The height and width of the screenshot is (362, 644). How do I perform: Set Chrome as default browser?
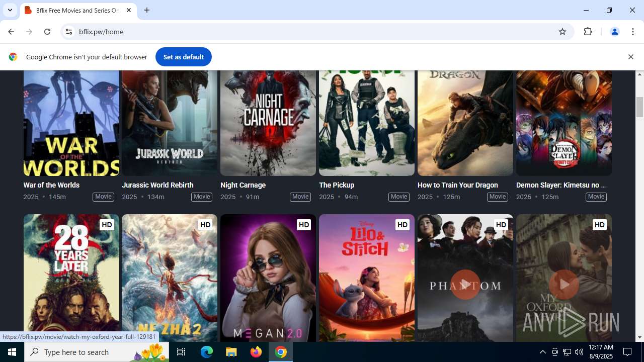point(183,57)
